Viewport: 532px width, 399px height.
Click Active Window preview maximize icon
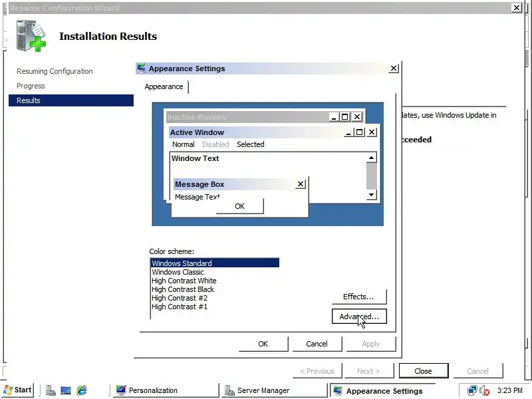tap(359, 132)
